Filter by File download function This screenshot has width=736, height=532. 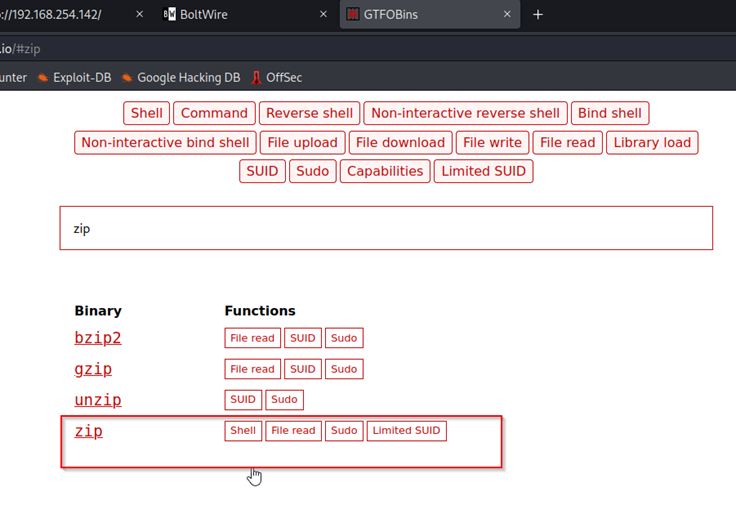(400, 142)
